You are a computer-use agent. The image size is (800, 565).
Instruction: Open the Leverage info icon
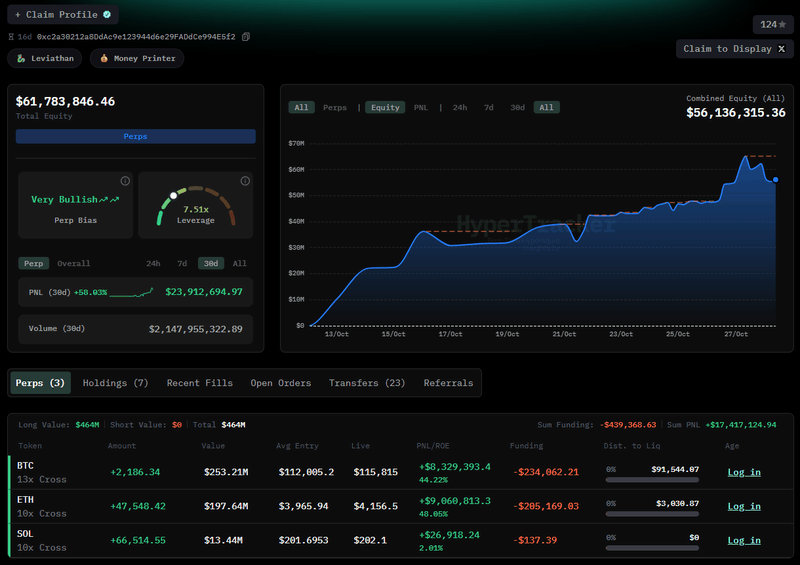(x=245, y=181)
